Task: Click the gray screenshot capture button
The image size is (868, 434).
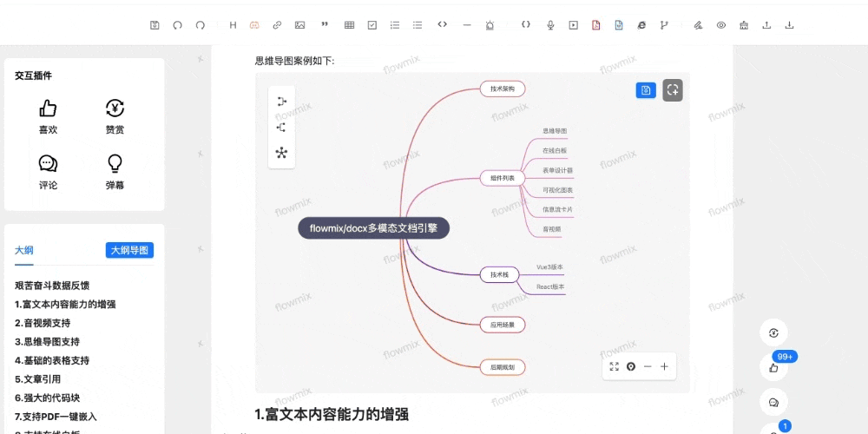Action: (673, 90)
